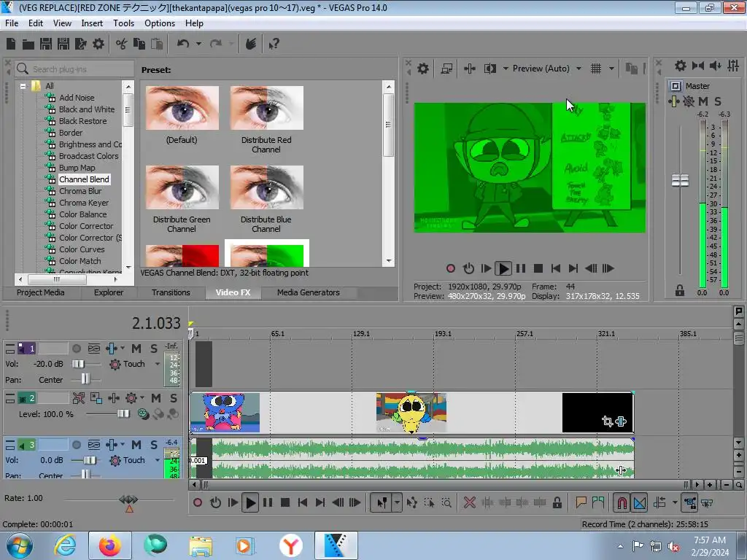Mute audio track 1

pyautogui.click(x=136, y=349)
